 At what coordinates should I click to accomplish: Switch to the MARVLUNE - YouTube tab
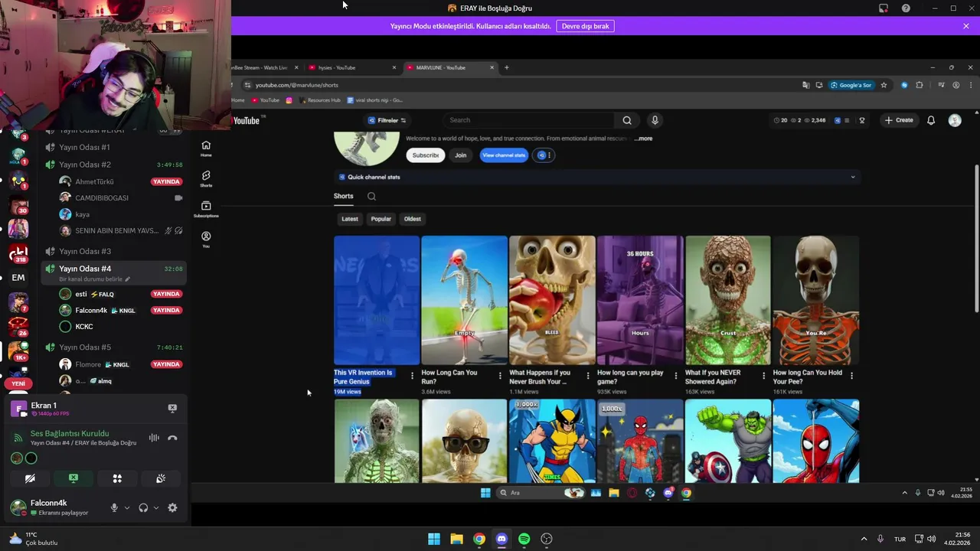pos(449,67)
